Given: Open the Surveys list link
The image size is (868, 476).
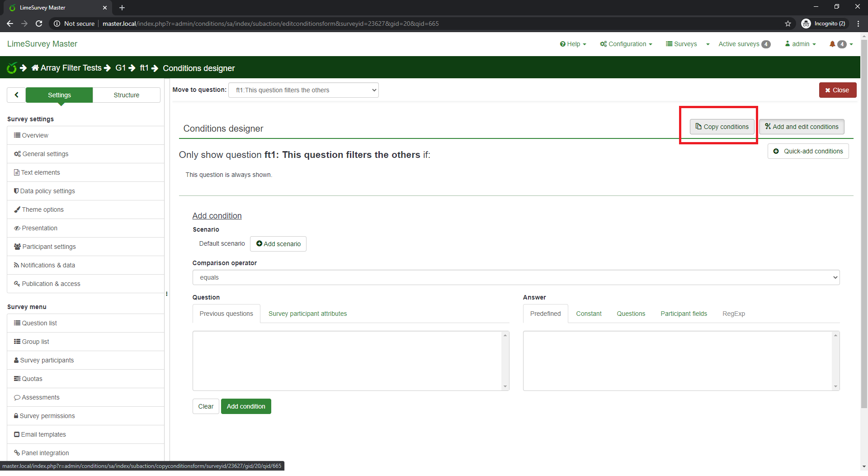Looking at the screenshot, I should [x=681, y=44].
